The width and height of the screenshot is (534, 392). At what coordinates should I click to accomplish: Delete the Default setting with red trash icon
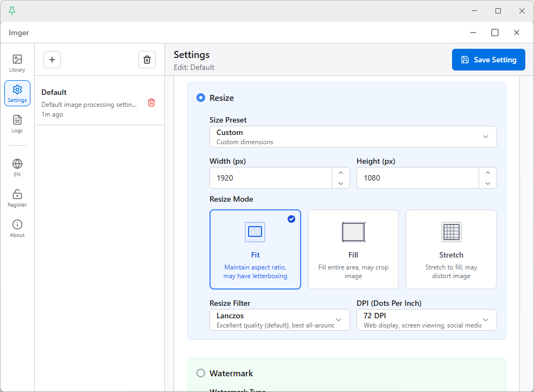point(151,102)
